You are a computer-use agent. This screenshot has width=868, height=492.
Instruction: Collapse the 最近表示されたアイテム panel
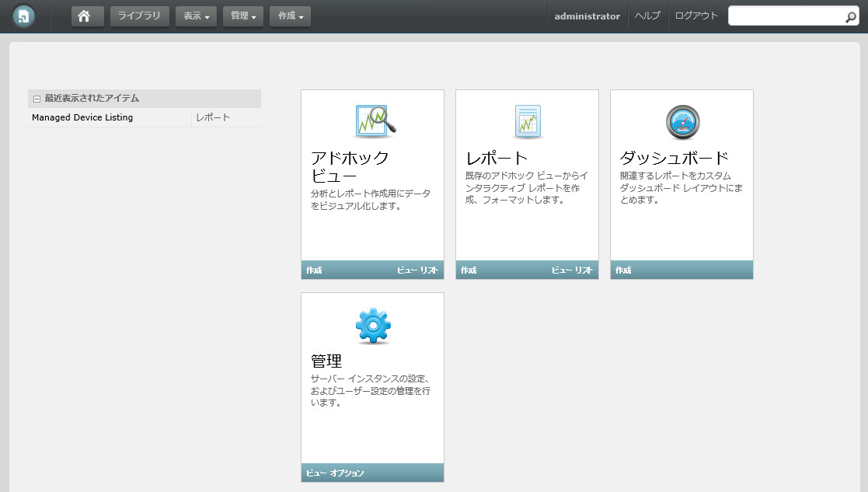point(37,99)
